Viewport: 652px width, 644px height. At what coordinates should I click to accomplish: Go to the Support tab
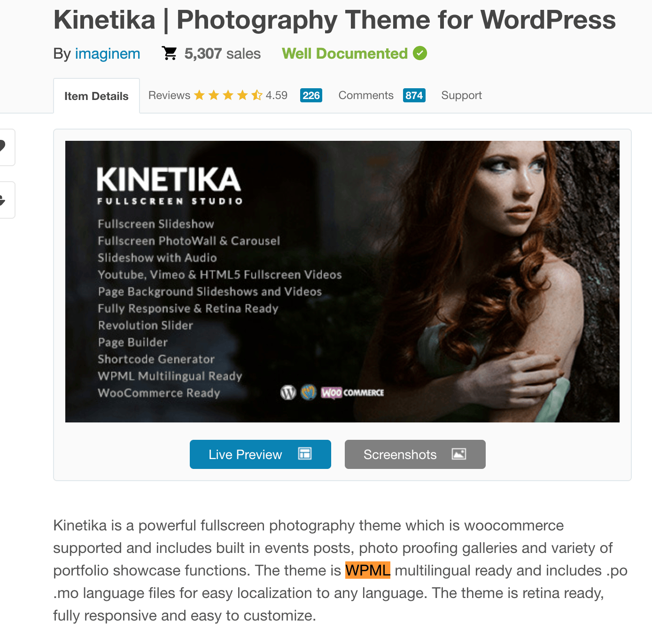point(461,95)
